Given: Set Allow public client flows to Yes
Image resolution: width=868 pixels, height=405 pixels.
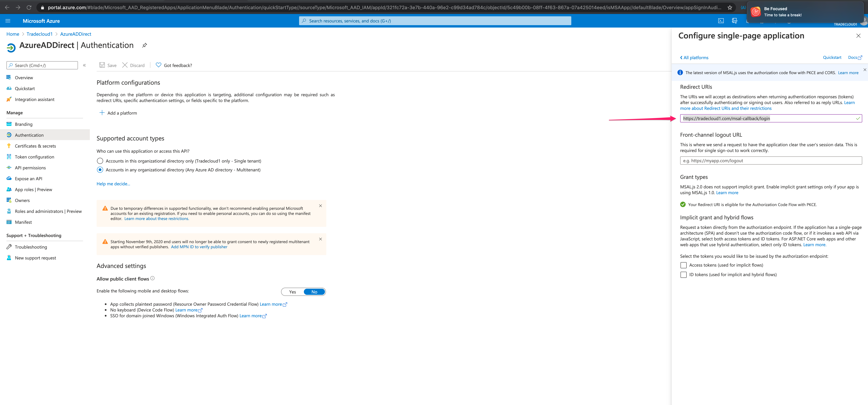Looking at the screenshot, I should point(292,292).
